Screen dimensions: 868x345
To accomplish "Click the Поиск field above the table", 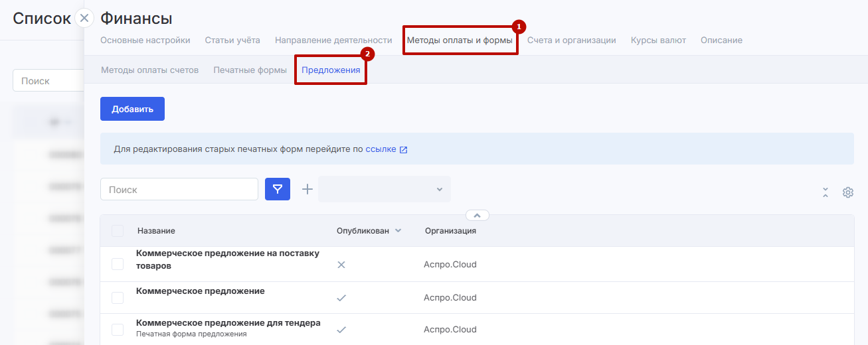I will click(179, 189).
